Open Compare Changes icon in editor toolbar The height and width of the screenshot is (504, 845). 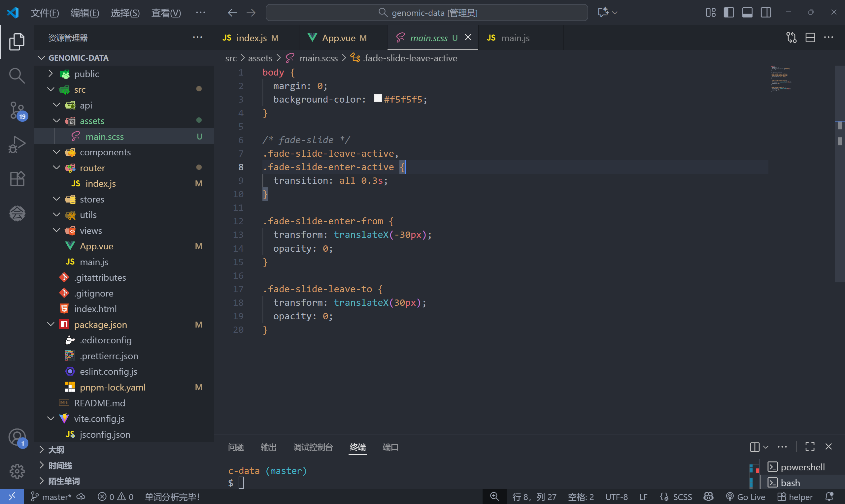pyautogui.click(x=791, y=38)
